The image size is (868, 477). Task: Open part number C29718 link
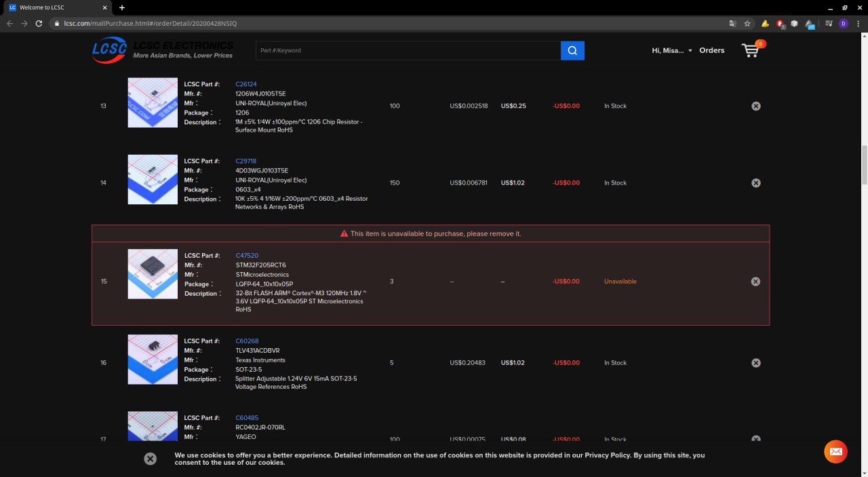click(246, 161)
